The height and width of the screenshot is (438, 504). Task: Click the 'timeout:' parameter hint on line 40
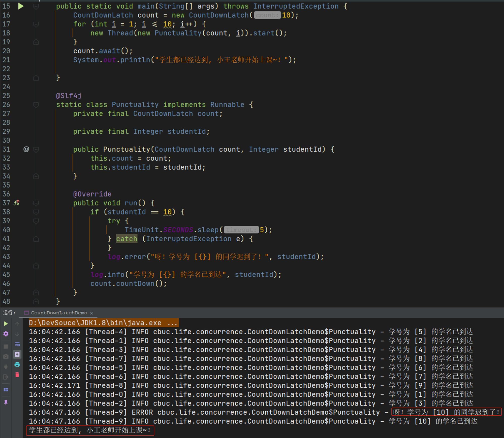(x=241, y=230)
